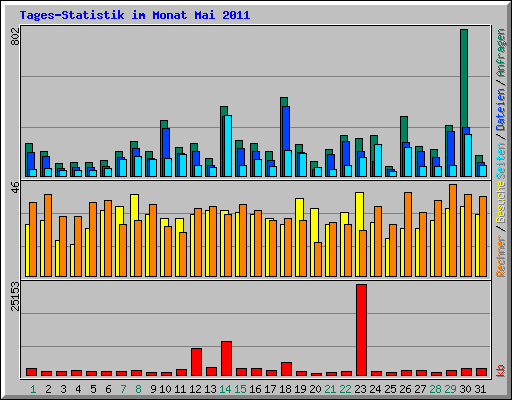This screenshot has height=400, width=512.
Task: Click the chart title 'Tages-Statistik im Monat Mai 2011'
Action: click(x=135, y=15)
